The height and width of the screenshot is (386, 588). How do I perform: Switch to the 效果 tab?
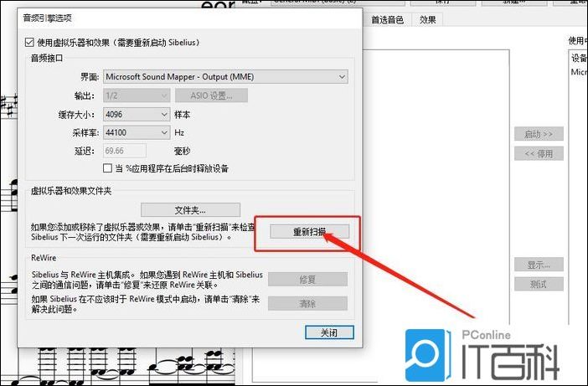click(427, 19)
